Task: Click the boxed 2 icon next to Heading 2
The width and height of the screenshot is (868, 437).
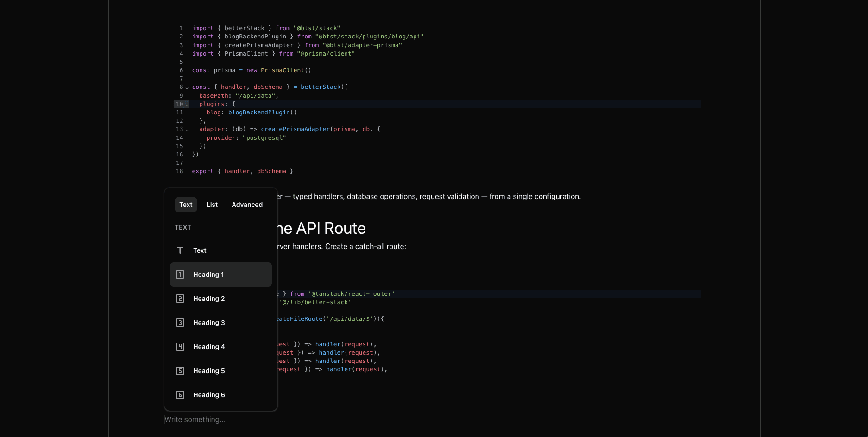Action: tap(180, 299)
